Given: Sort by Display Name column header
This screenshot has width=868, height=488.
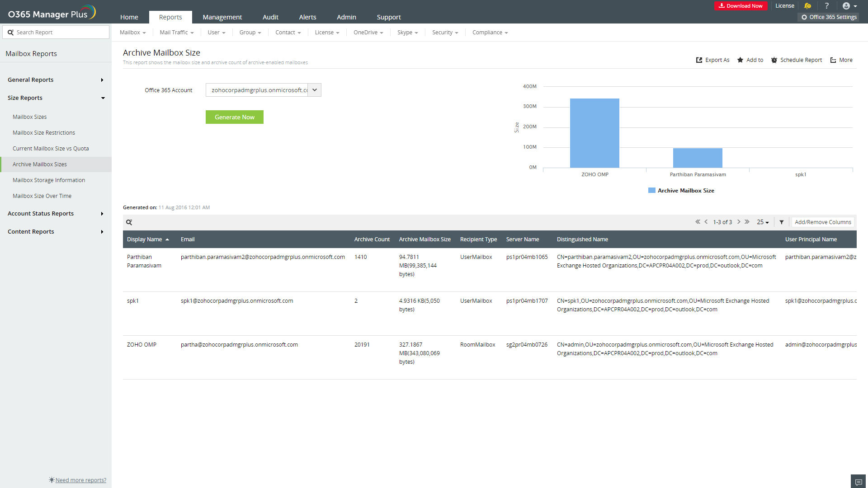Looking at the screenshot, I should (145, 239).
